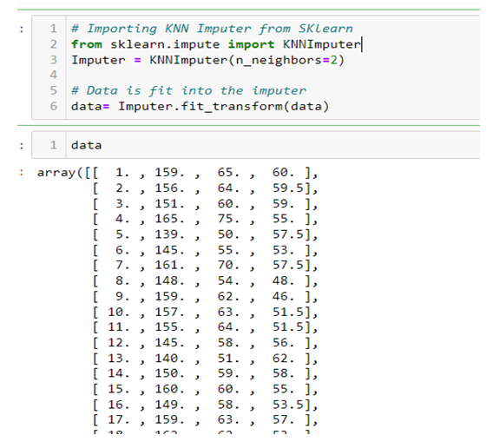This screenshot has width=493, height=448.
Task: Click the 'Imputer = KNNImputer(n_neighbors=2)' code line
Action: pos(207,60)
